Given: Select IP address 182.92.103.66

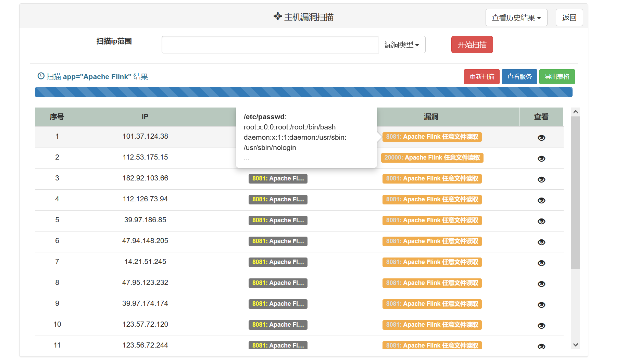Looking at the screenshot, I should click(145, 178).
